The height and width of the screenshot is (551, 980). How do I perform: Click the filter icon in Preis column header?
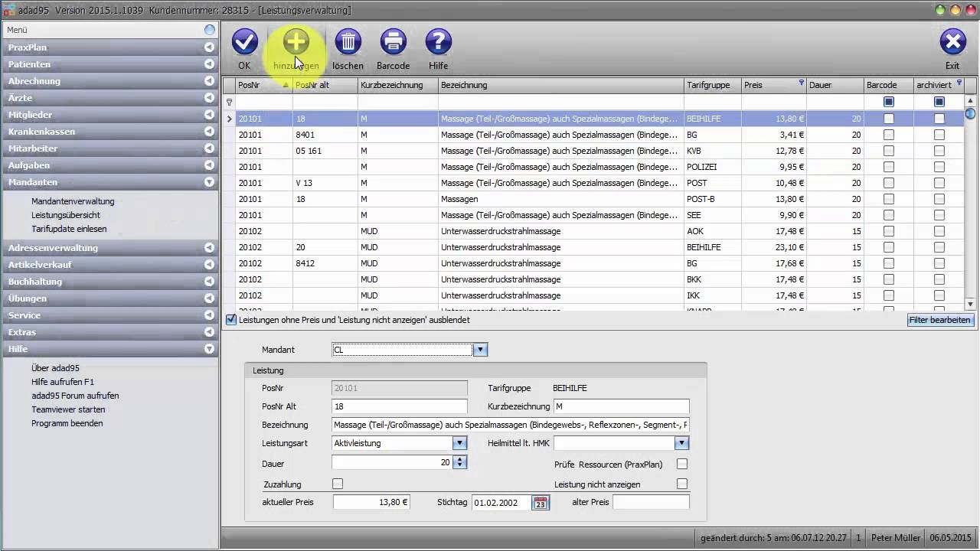(801, 83)
